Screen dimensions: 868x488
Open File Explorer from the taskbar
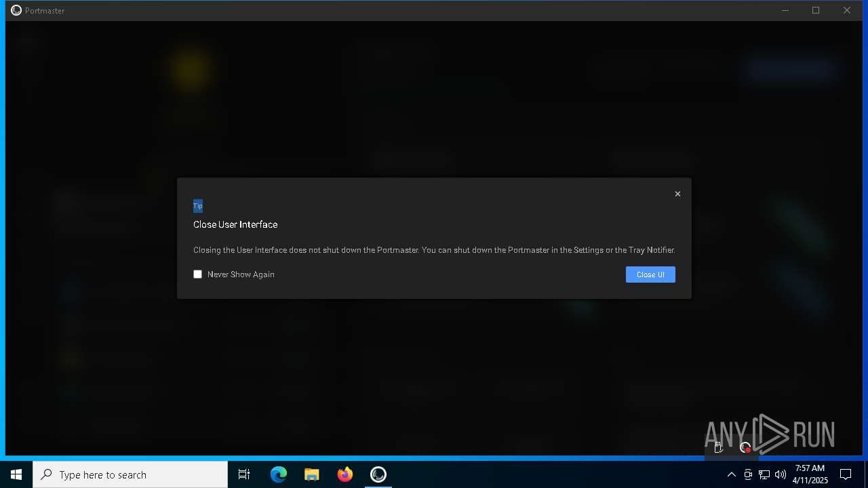(x=312, y=474)
